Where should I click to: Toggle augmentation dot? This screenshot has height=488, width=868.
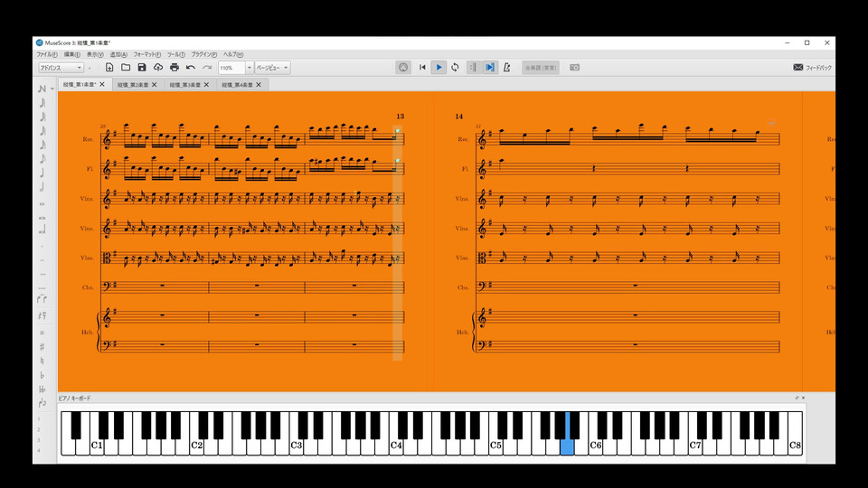pyautogui.click(x=42, y=246)
